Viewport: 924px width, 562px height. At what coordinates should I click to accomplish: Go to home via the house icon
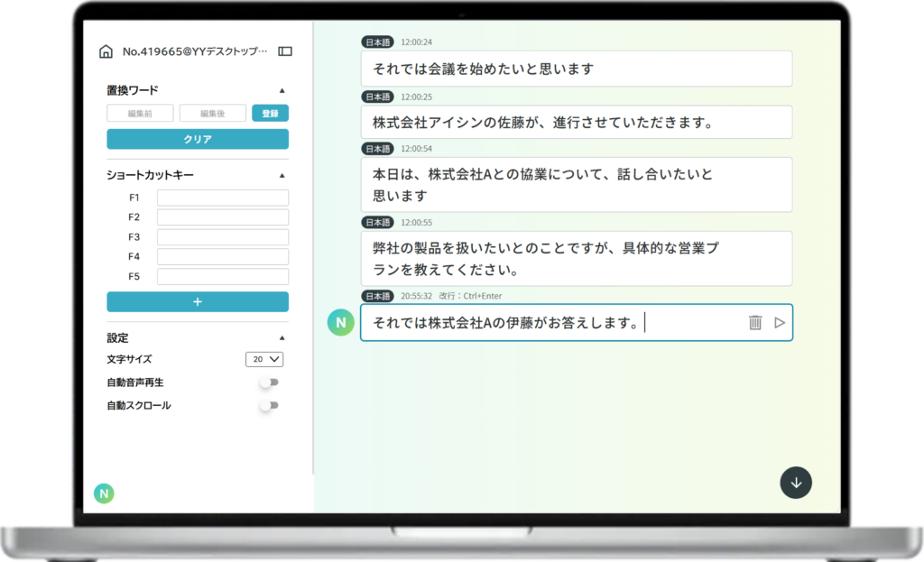click(106, 51)
